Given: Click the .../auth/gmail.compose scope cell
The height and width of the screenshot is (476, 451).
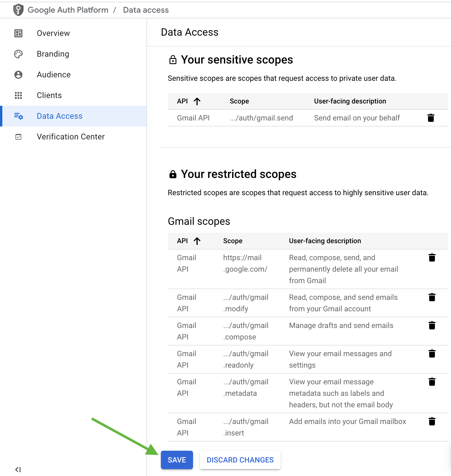Looking at the screenshot, I should click(x=246, y=331).
